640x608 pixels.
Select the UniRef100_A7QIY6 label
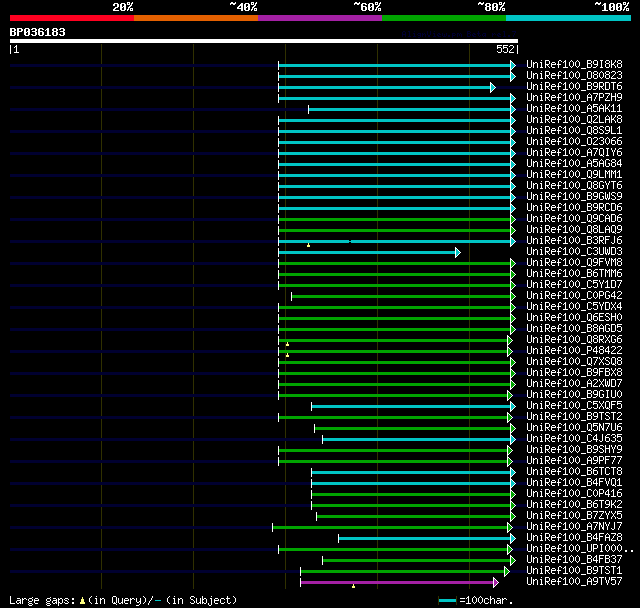(574, 153)
